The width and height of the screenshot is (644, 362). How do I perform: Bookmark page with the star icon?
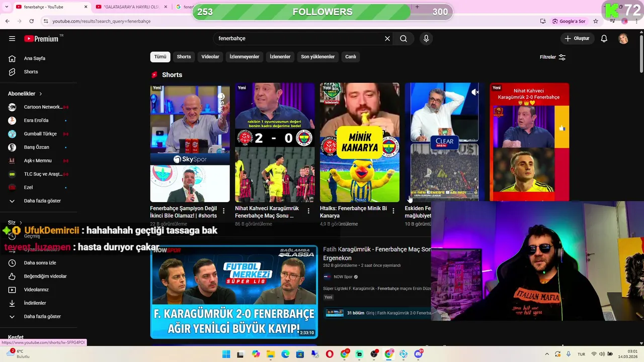click(596, 21)
